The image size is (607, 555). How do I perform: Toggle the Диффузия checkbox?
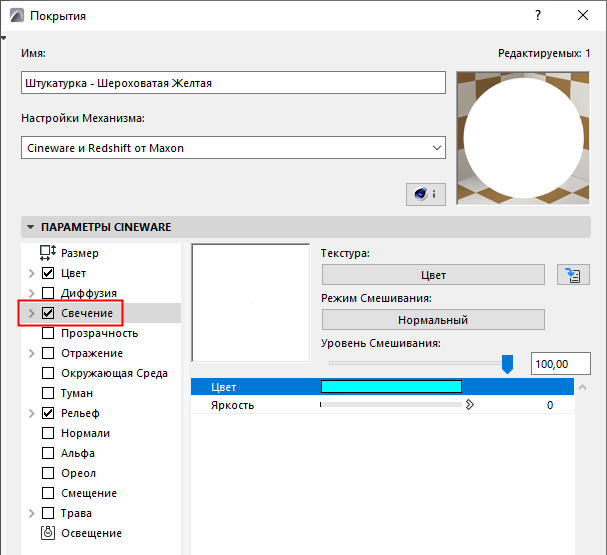click(x=48, y=293)
